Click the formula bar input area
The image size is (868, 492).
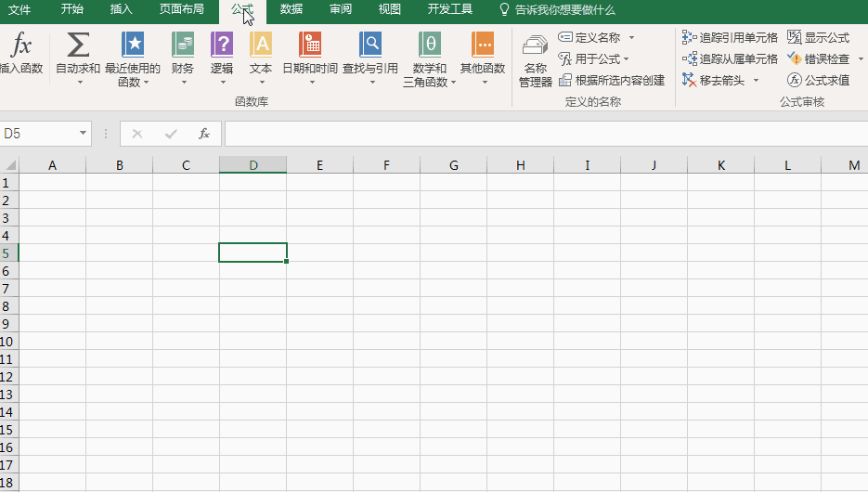(x=547, y=134)
